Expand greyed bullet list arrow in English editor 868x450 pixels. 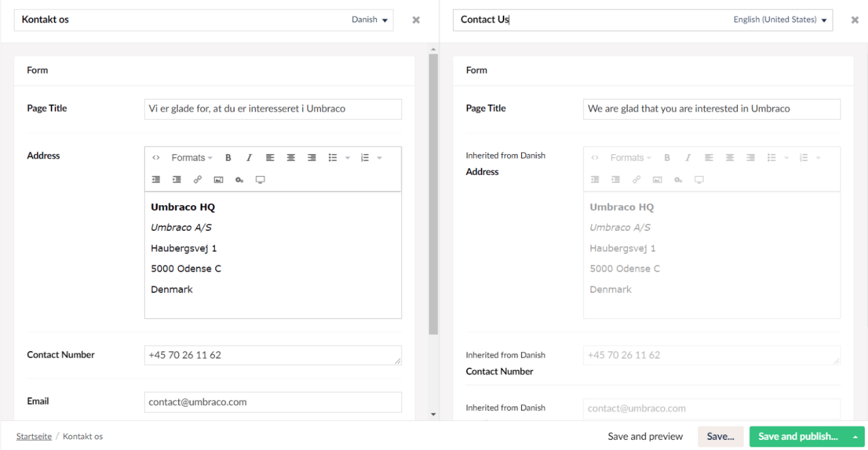coord(786,158)
